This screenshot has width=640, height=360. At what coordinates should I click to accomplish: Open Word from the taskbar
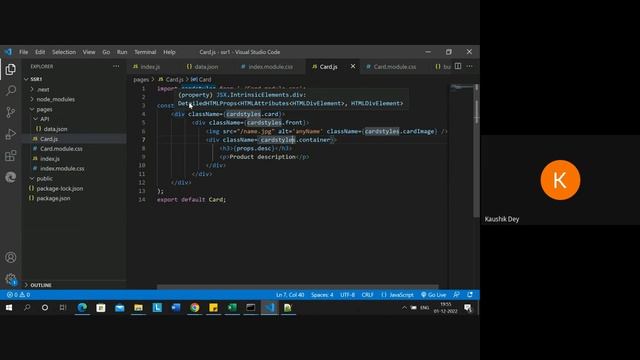[176, 308]
